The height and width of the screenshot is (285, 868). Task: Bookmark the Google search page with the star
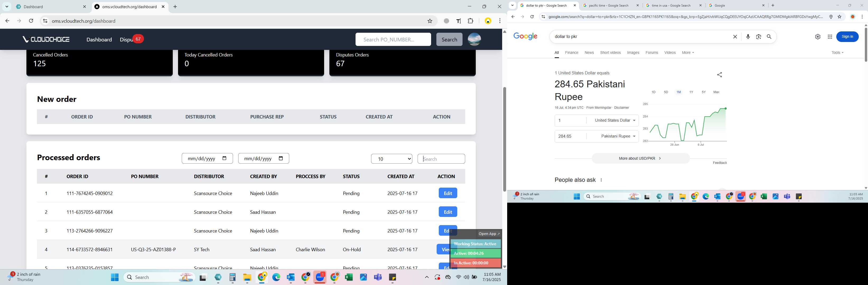[x=839, y=16]
